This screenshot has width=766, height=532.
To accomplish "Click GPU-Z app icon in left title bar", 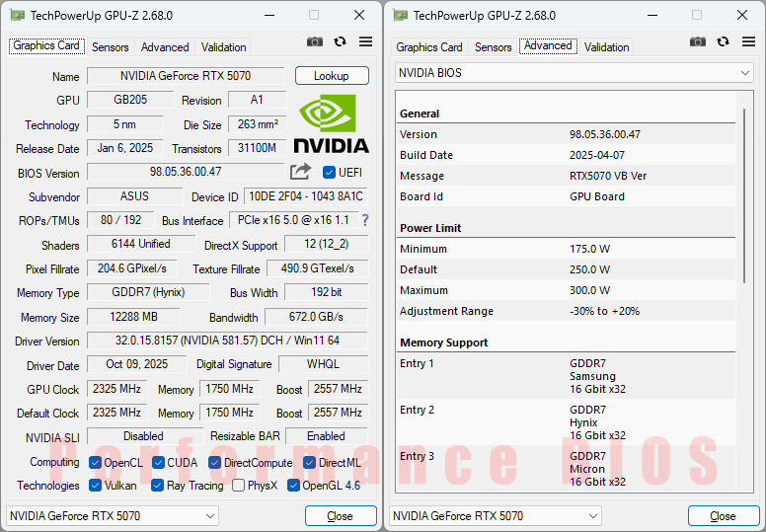I will (17, 16).
